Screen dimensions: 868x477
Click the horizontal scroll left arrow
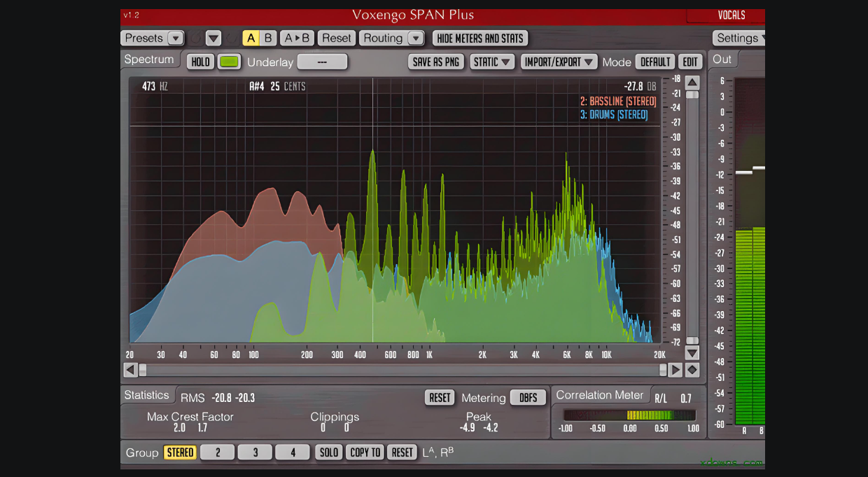tap(130, 370)
